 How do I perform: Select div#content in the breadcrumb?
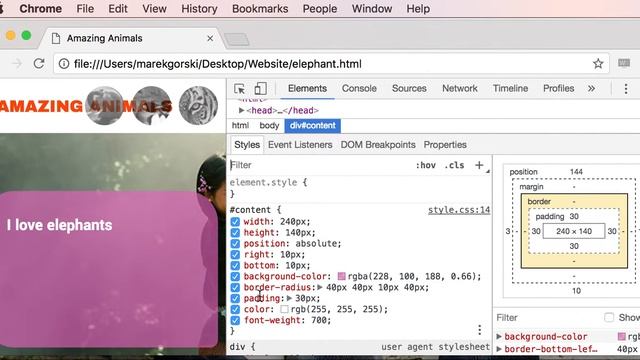(313, 126)
